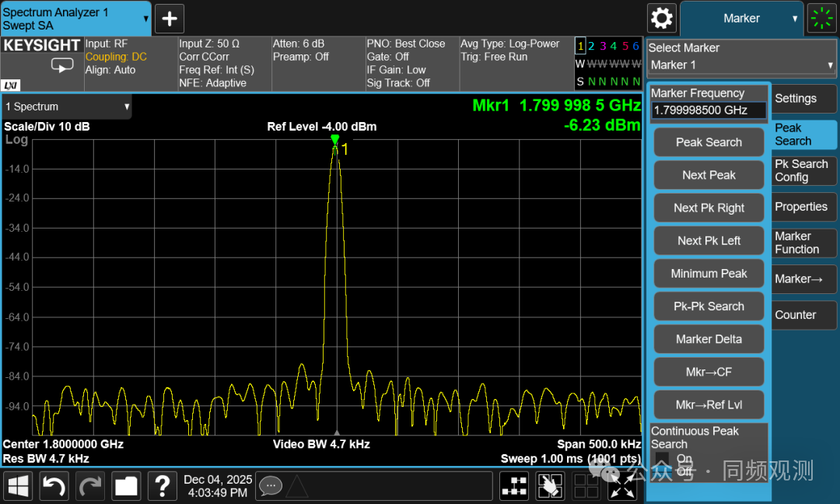The height and width of the screenshot is (504, 840).
Task: Open the block diagram icon in bottom bar
Action: click(513, 487)
